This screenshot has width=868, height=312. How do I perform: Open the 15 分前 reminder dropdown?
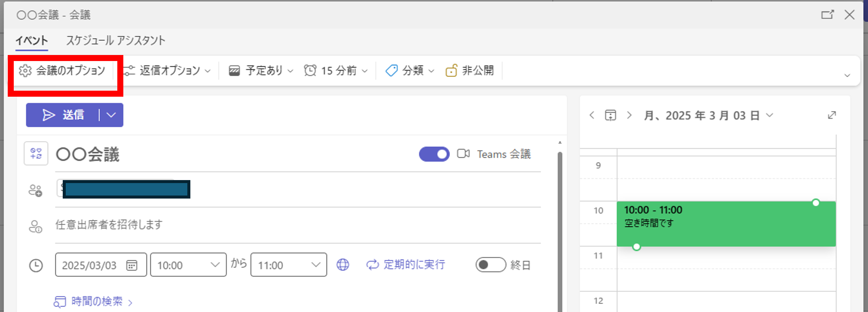pos(336,70)
